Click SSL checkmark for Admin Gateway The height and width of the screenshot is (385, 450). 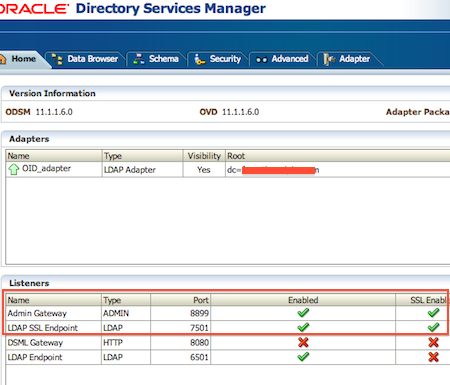(x=433, y=313)
